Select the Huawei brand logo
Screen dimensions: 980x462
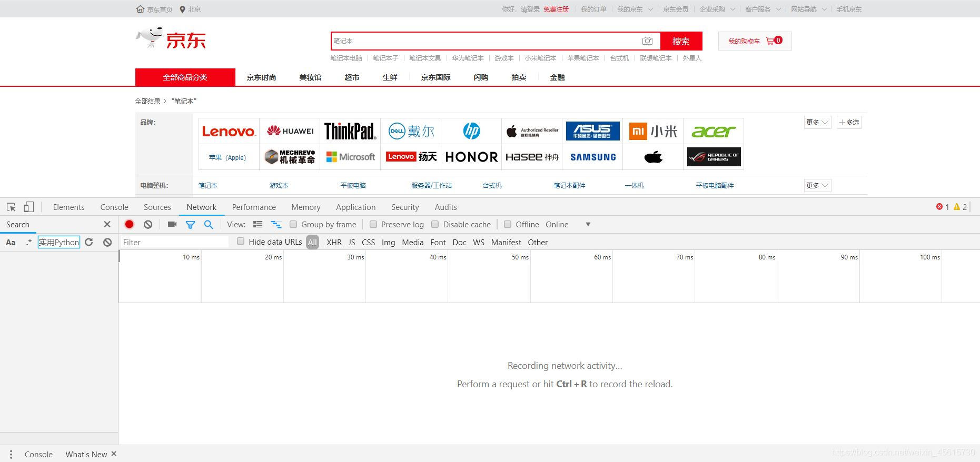[290, 131]
